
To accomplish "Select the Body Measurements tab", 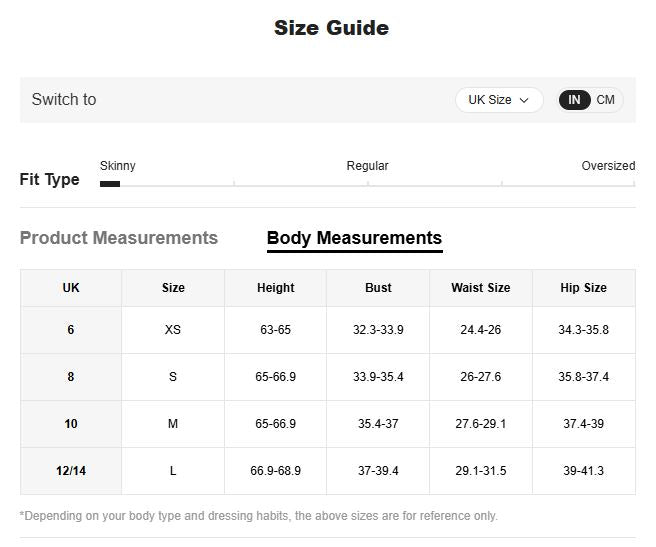I will pos(354,238).
